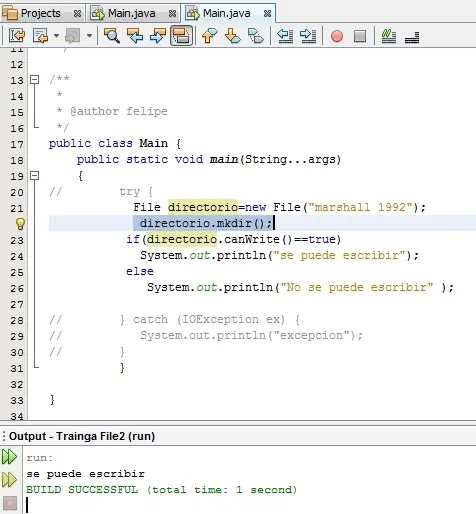Close the first Main.java tab
This screenshot has width=476, height=514.
pos(172,14)
